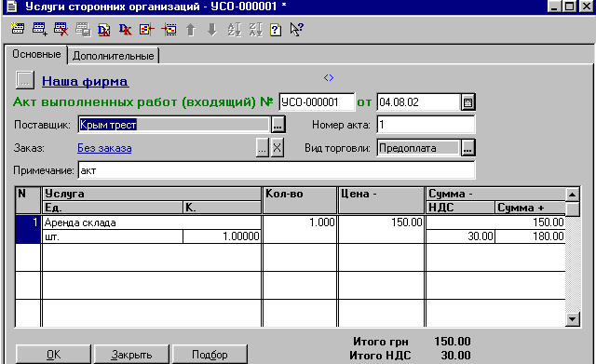Click the icon with right-pointing red arrow
This screenshot has width=596, height=364.
[169, 29]
